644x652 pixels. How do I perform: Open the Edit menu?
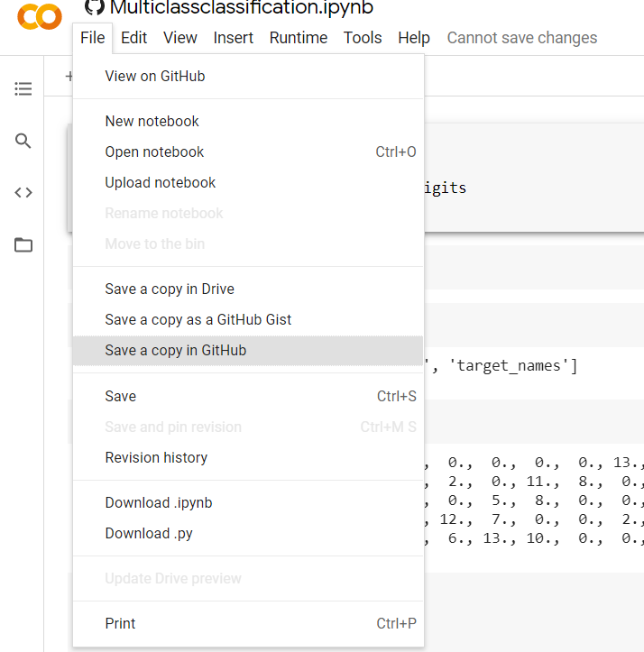coord(134,38)
